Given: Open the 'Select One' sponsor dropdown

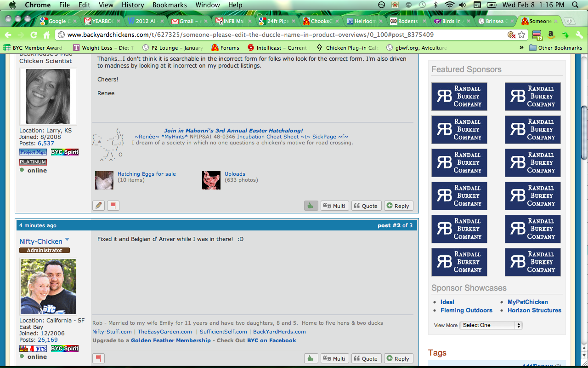Looking at the screenshot, I should click(491, 325).
